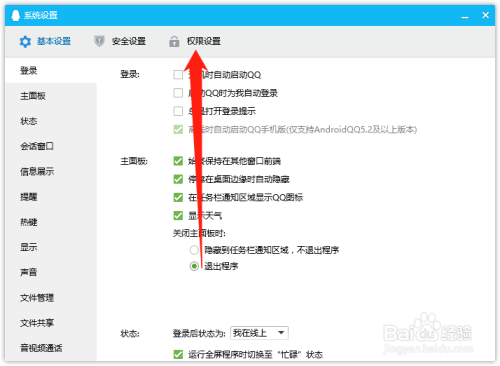Open the 登录后状态为 dropdown
Image resolution: width=500 pixels, height=366 pixels.
pos(259,333)
